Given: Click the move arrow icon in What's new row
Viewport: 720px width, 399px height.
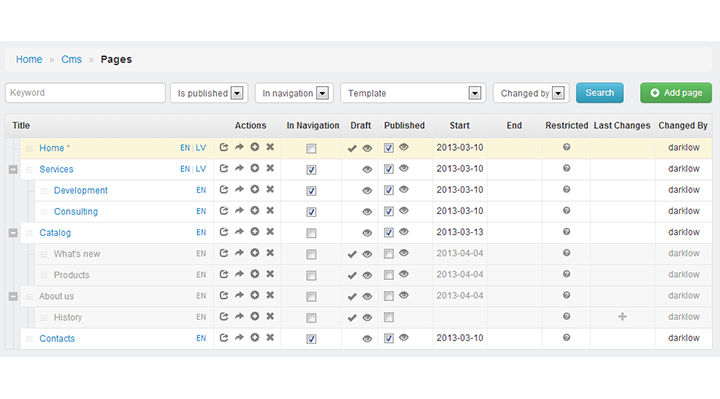Looking at the screenshot, I should click(x=239, y=253).
